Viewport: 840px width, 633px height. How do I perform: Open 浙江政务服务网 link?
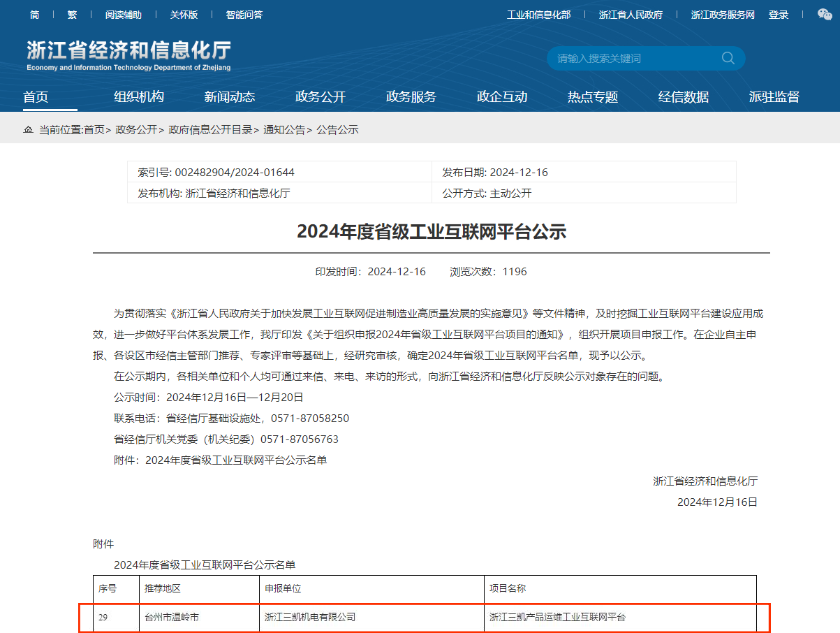[723, 15]
